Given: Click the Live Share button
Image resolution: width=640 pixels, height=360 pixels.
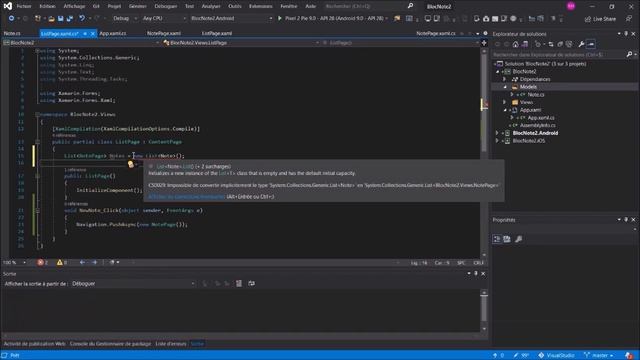Looking at the screenshot, I should [x=600, y=19].
